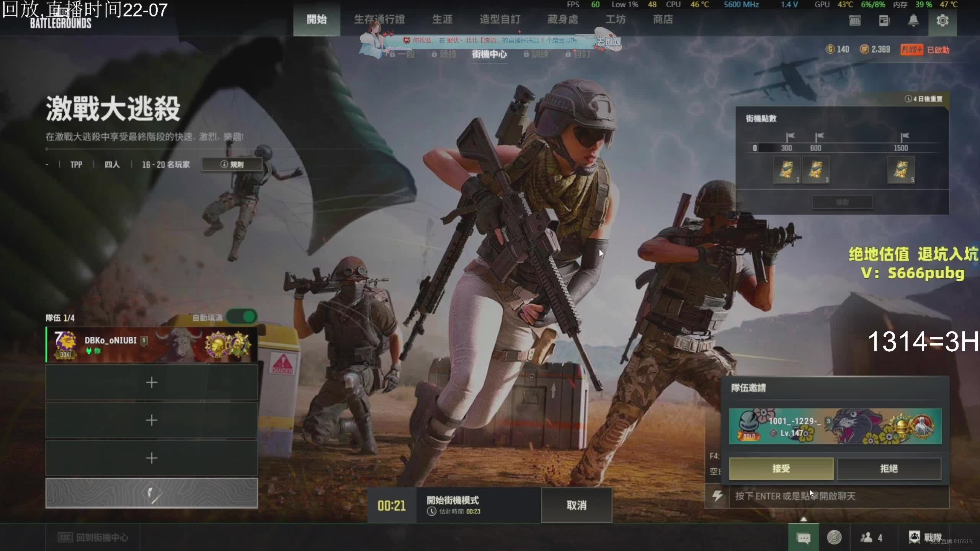980x551 pixels.
Task: Open the settings gear icon
Action: click(942, 20)
